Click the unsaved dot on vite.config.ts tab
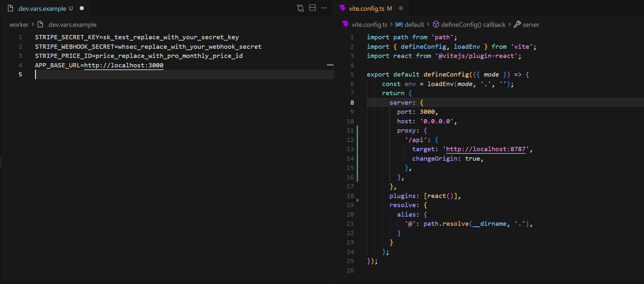The height and width of the screenshot is (284, 644). pos(401,8)
